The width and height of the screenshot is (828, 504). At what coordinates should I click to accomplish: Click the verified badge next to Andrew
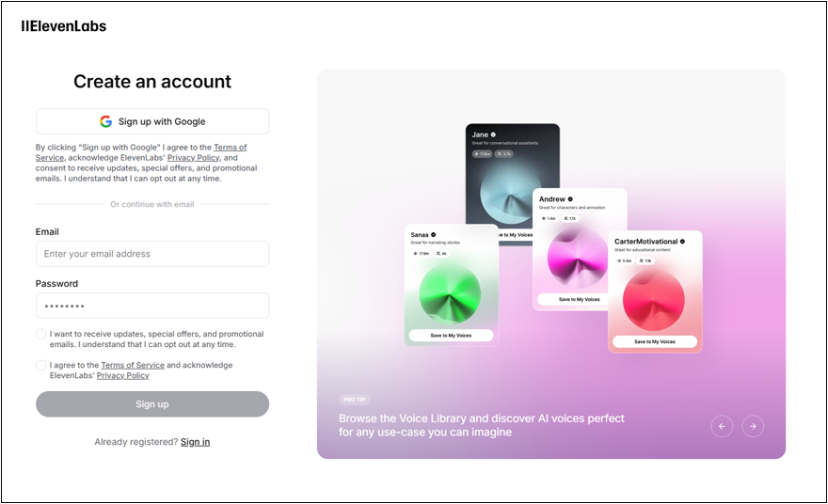(x=570, y=199)
